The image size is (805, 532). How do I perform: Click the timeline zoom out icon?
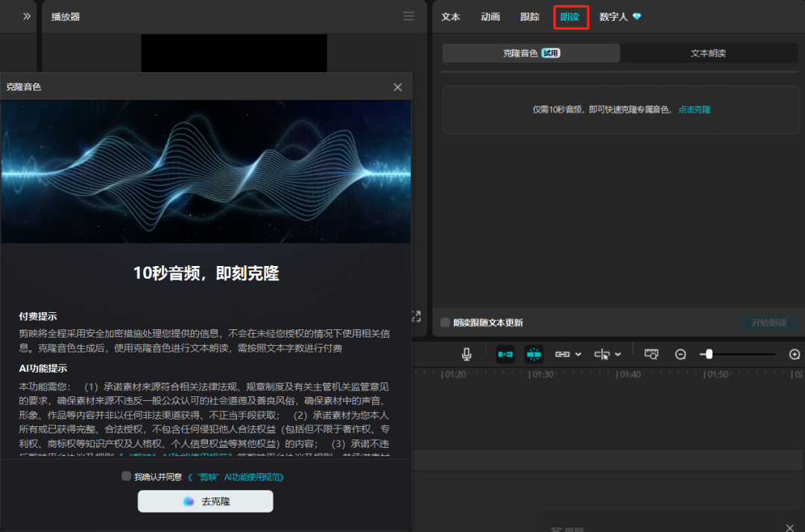click(681, 355)
